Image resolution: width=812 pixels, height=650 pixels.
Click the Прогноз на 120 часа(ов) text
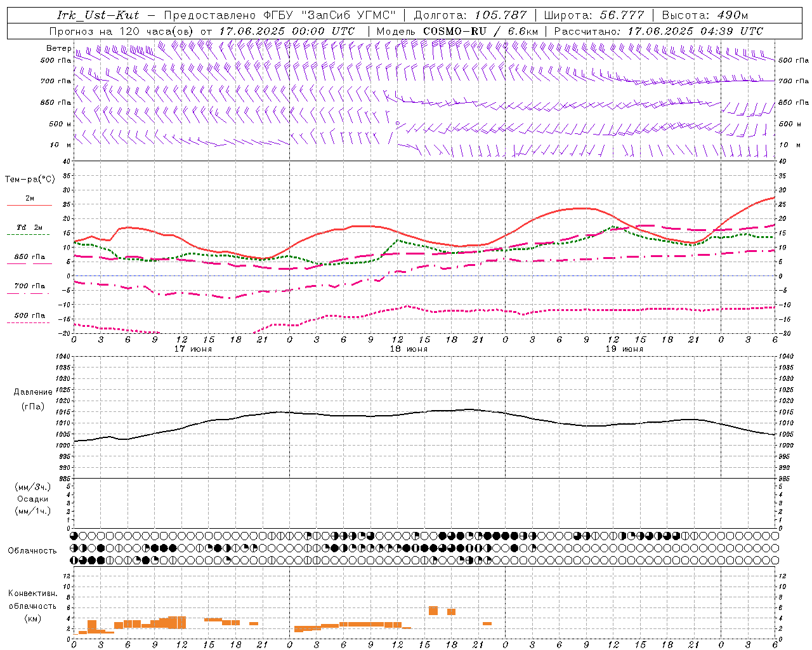pyautogui.click(x=122, y=31)
